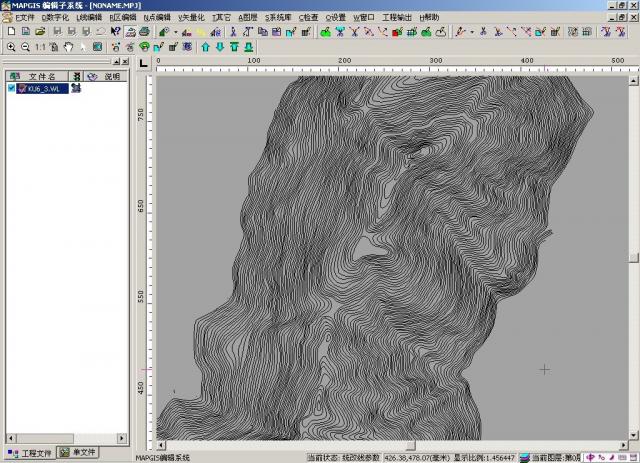This screenshot has height=463, width=640.
Task: Select the zoom in magnifier tool
Action: [10, 47]
